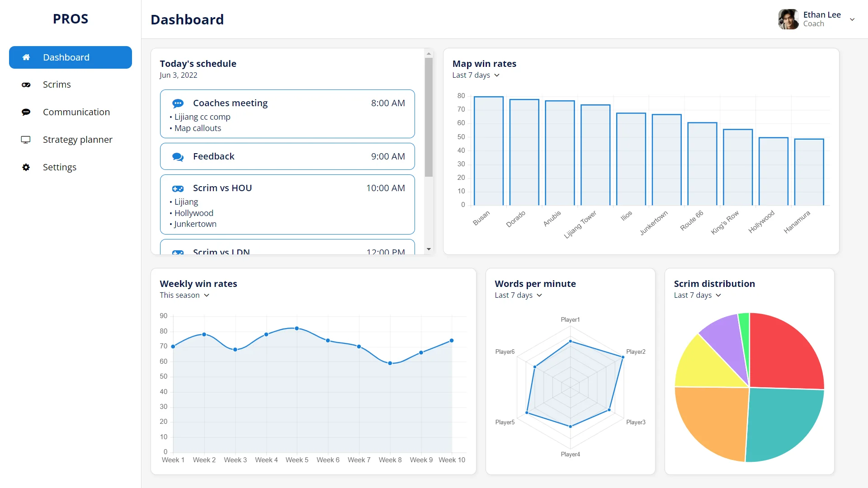Open Settings using the gear icon
The height and width of the screenshot is (488, 868).
click(x=26, y=167)
